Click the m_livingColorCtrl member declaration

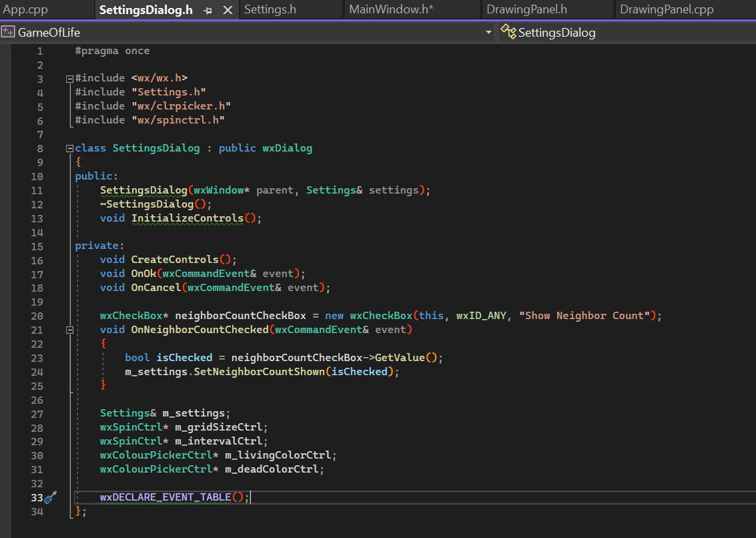277,455
